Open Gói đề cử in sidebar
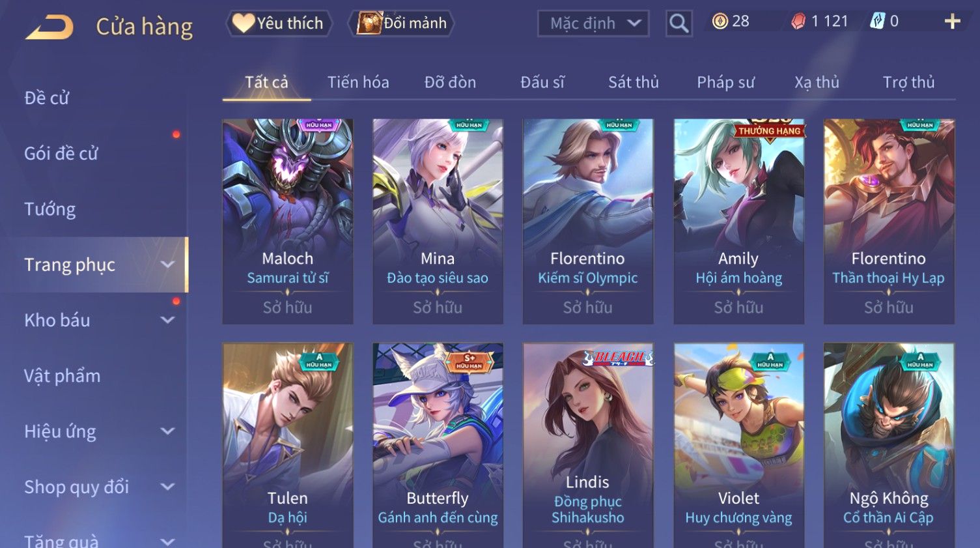980x548 pixels. 61,154
